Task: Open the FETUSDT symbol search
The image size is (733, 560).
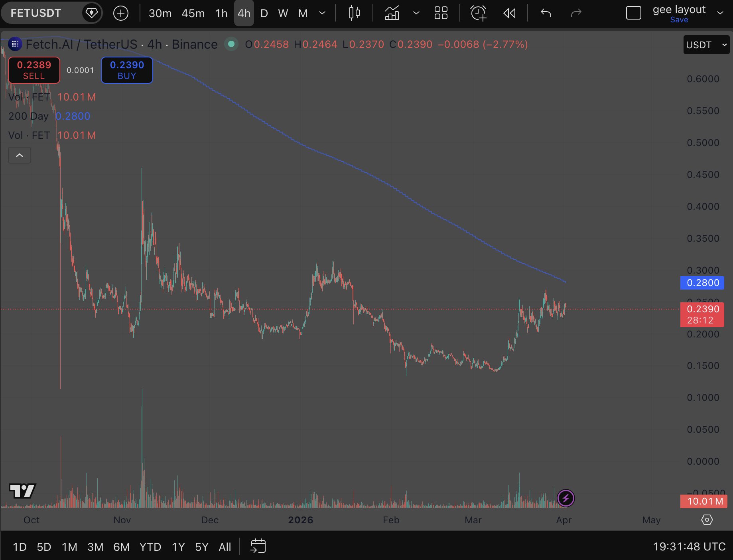Action: point(36,13)
